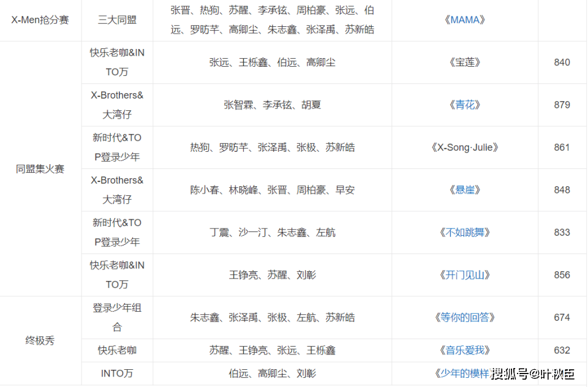The width and height of the screenshot is (588, 387).
Task: Click the score 879
Action: [562, 105]
